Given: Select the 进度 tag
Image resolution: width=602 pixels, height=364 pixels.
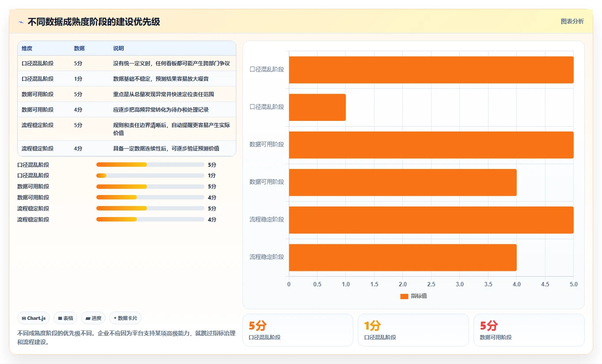Looking at the screenshot, I should 93,318.
